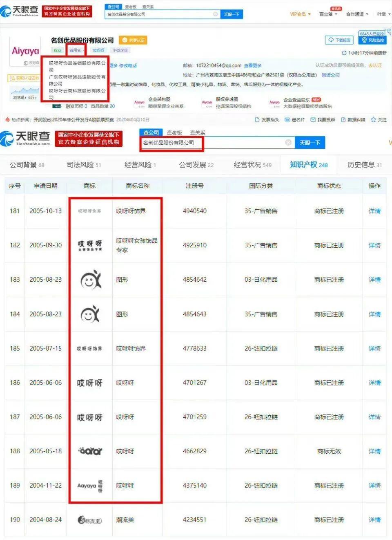Click the lower 天眼一下 search button
Image resolution: width=392 pixels, height=540 pixels.
click(x=310, y=143)
